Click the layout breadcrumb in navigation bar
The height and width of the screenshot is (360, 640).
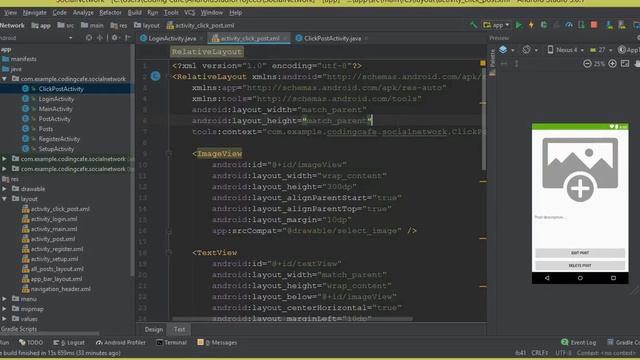click(147, 25)
